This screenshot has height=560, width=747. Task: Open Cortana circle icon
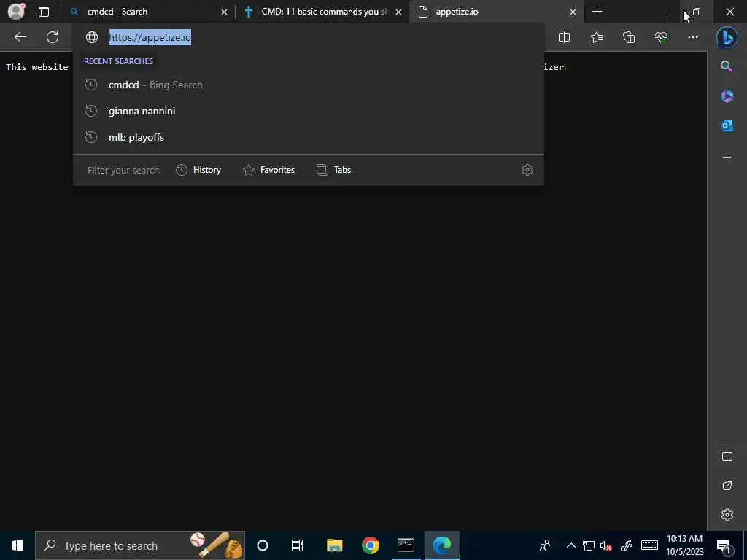coord(263,545)
